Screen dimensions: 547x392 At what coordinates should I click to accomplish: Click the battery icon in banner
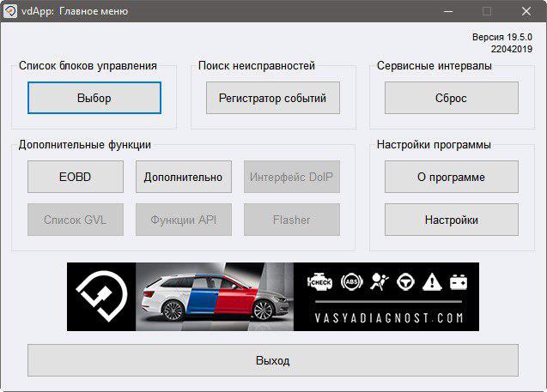(459, 282)
